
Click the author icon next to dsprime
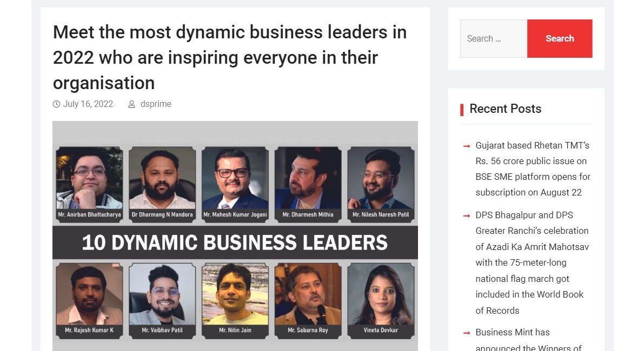[131, 104]
